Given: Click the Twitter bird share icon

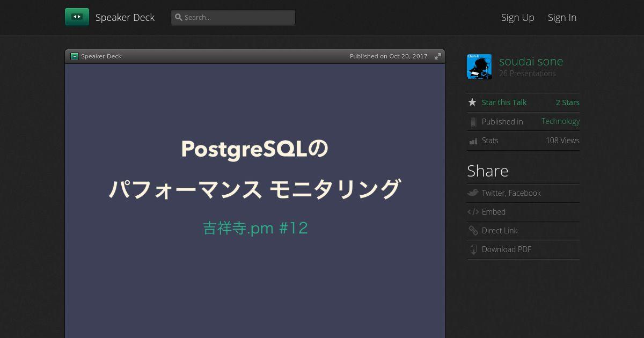Looking at the screenshot, I should pyautogui.click(x=473, y=193).
